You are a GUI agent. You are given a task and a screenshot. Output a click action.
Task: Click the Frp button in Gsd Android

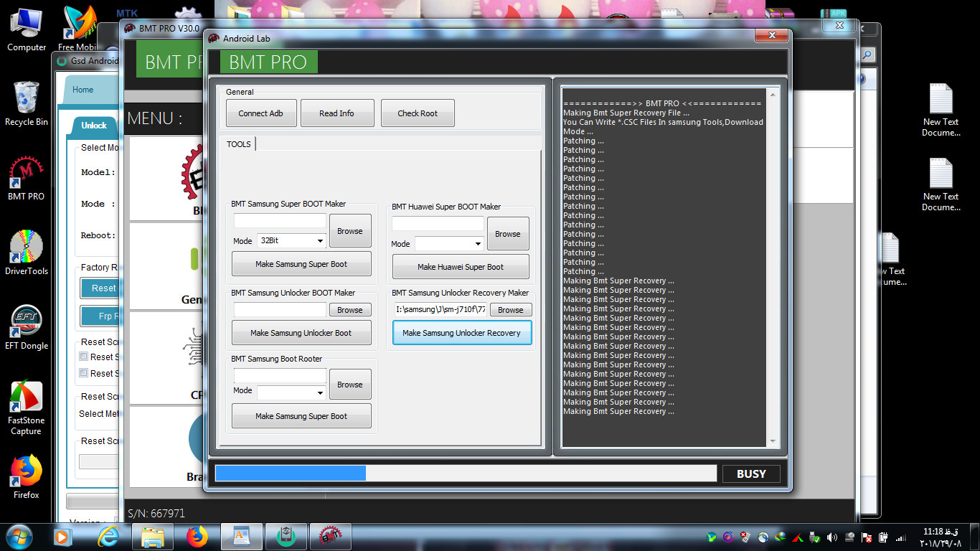tap(100, 316)
